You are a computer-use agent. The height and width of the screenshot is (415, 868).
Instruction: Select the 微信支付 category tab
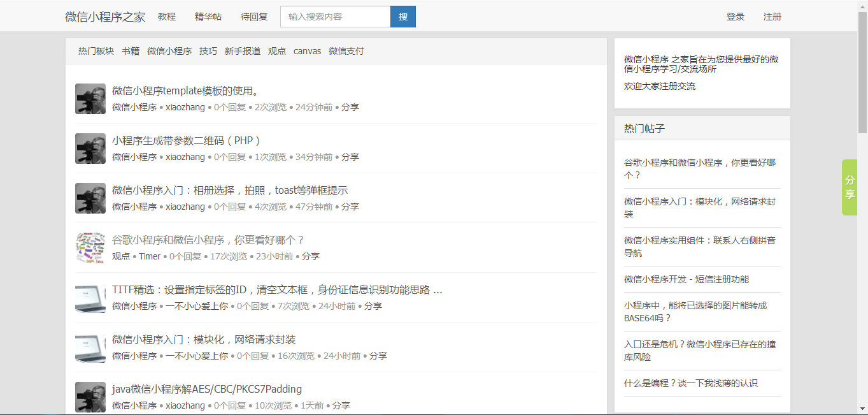(x=346, y=51)
